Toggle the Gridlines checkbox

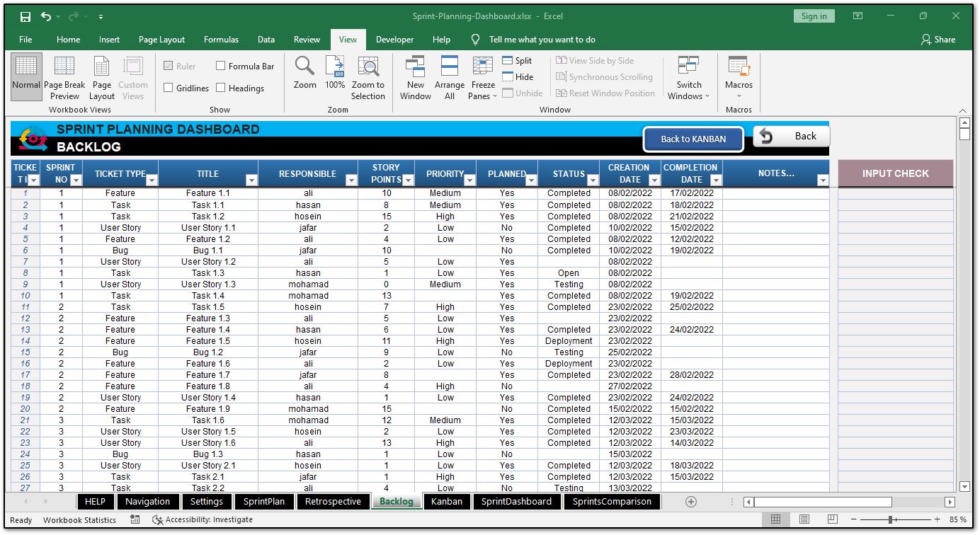169,88
